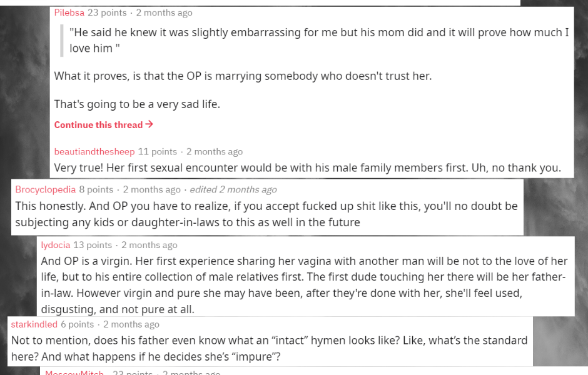The image size is (588, 375).
Task: Open Pilebsa's user profile
Action: click(69, 12)
